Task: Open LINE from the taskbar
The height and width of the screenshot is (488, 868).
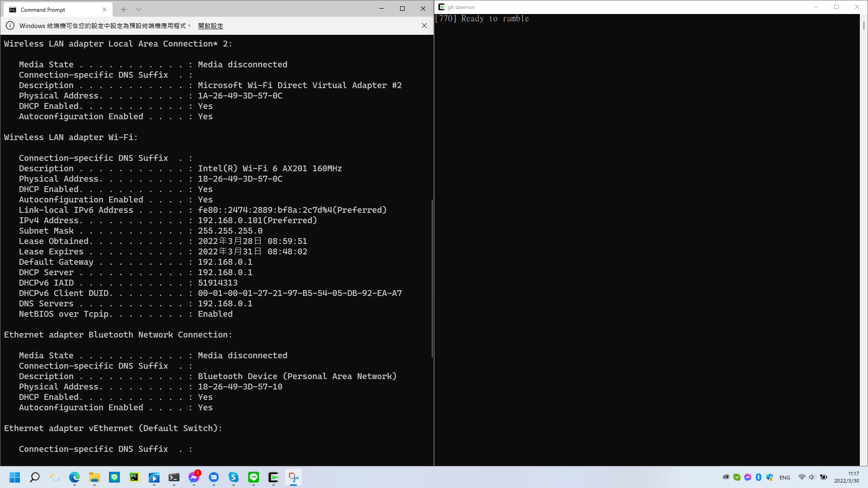Action: tap(253, 477)
